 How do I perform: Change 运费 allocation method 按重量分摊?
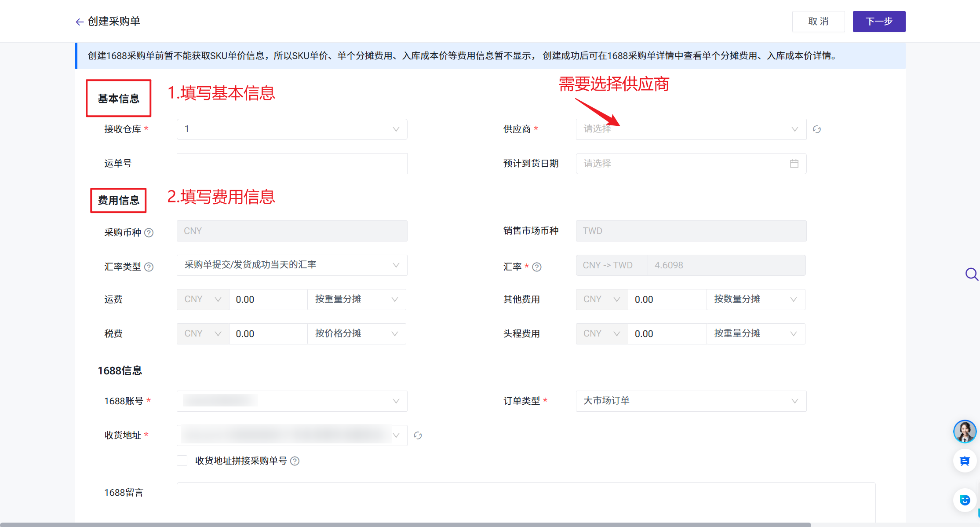pos(356,300)
